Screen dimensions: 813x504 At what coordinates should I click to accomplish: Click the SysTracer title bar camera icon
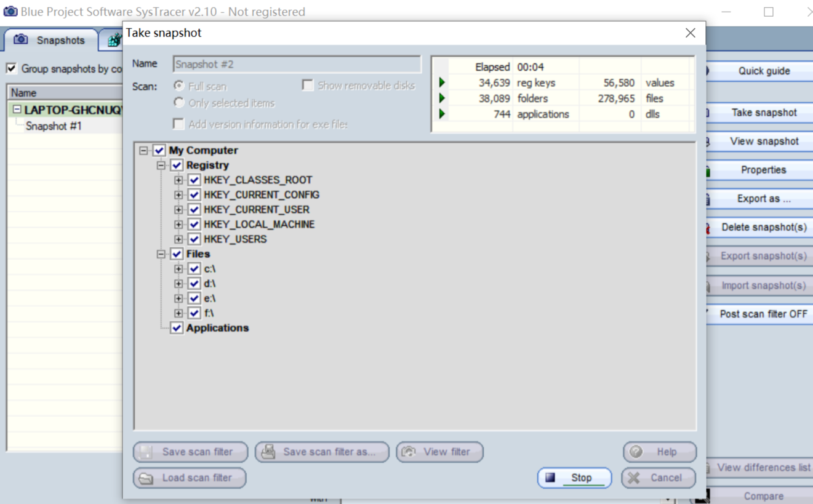click(x=10, y=11)
